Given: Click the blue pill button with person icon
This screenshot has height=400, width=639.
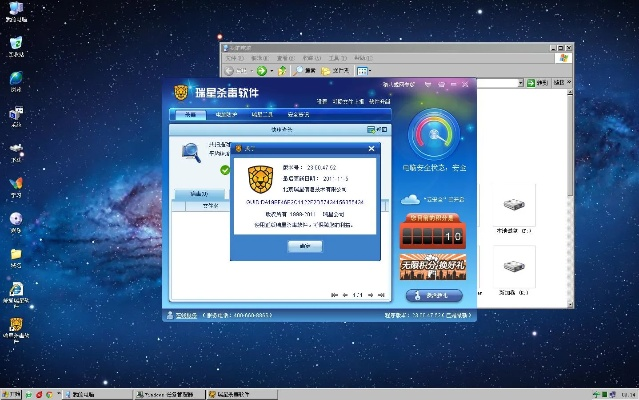Looking at the screenshot, I should tap(434, 295).
